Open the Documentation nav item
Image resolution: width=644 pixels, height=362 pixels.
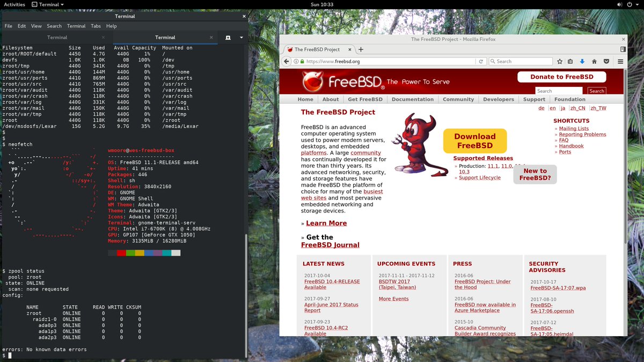413,99
